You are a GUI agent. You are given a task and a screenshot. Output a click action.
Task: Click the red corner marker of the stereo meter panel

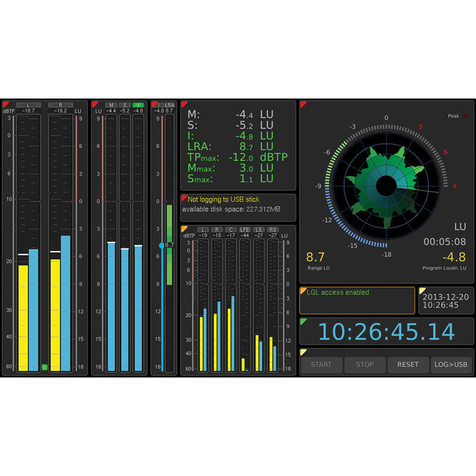[5, 103]
